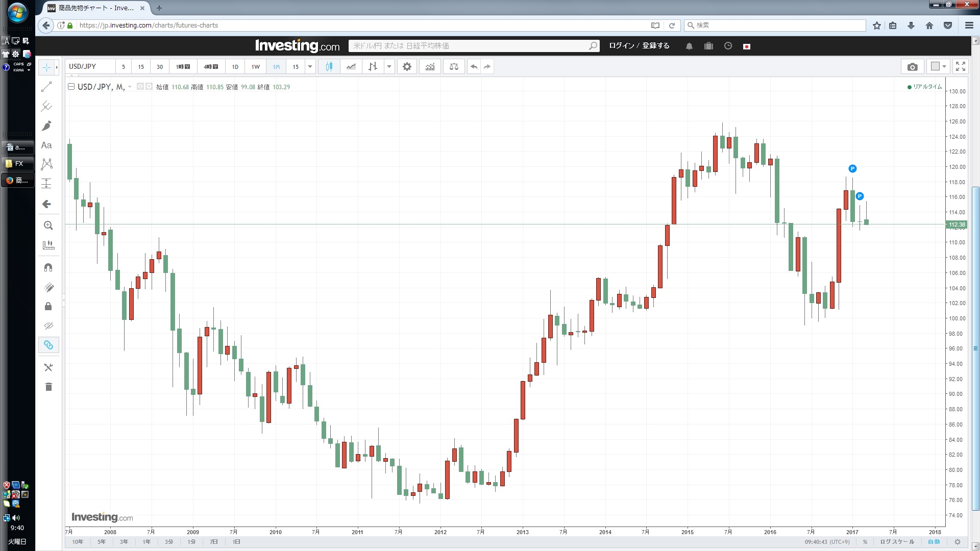
Task: Select the brush drawing tool
Action: (46, 126)
